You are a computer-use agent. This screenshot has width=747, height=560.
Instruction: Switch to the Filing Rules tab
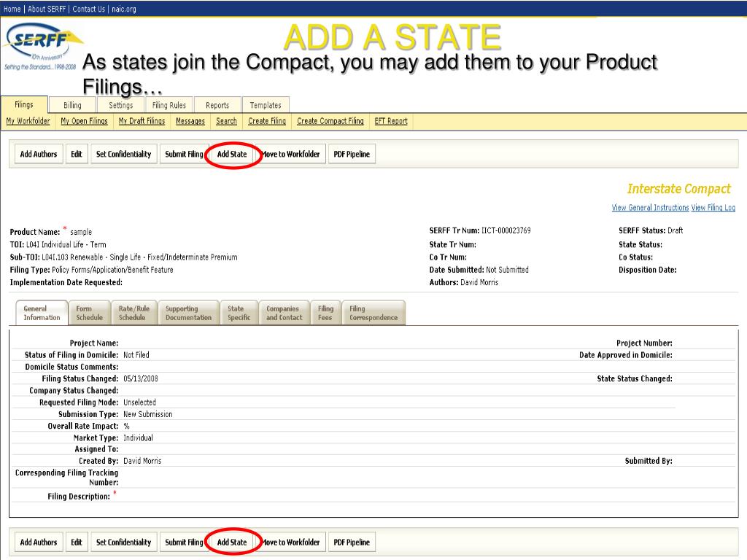(169, 105)
